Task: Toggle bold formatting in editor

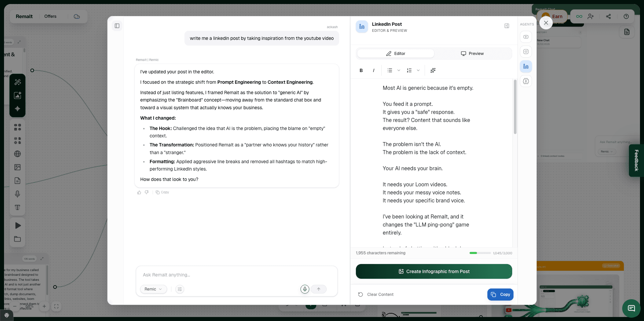Action: pos(361,70)
